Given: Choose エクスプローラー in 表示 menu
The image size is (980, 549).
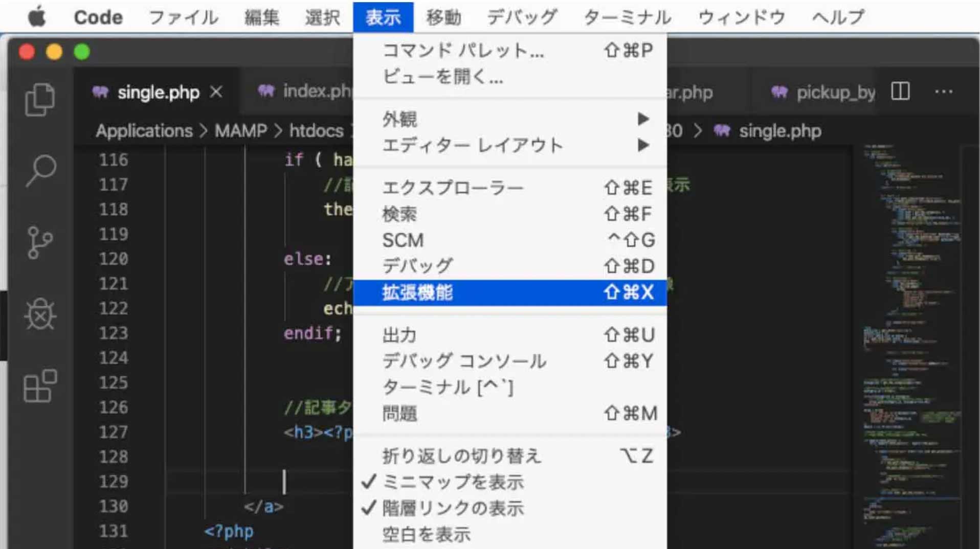Looking at the screenshot, I should pos(510,188).
